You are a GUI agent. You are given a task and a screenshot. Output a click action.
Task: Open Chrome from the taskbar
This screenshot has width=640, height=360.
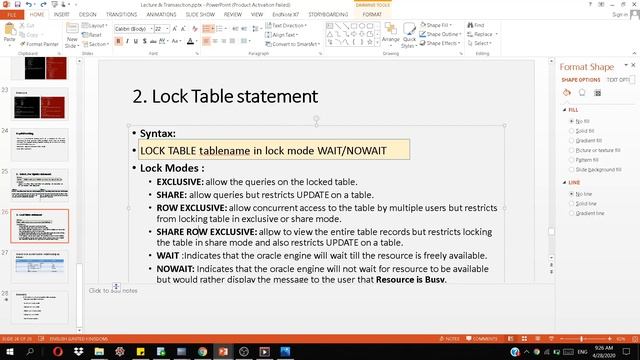[202, 351]
